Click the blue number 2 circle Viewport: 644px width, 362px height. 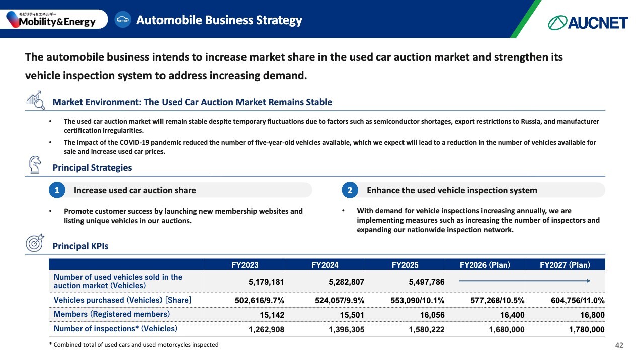point(350,190)
